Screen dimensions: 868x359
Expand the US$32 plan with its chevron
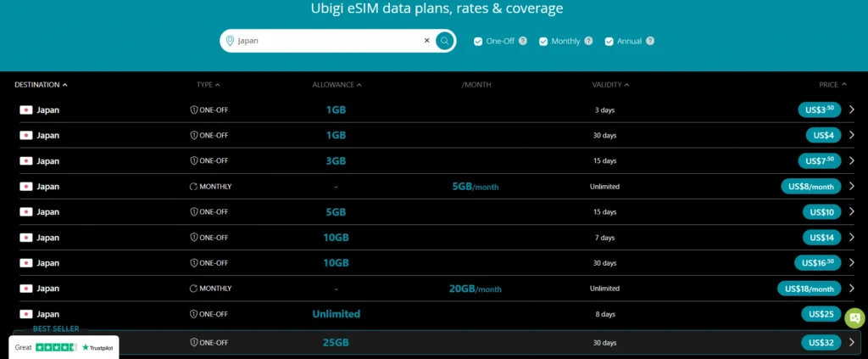tap(851, 342)
